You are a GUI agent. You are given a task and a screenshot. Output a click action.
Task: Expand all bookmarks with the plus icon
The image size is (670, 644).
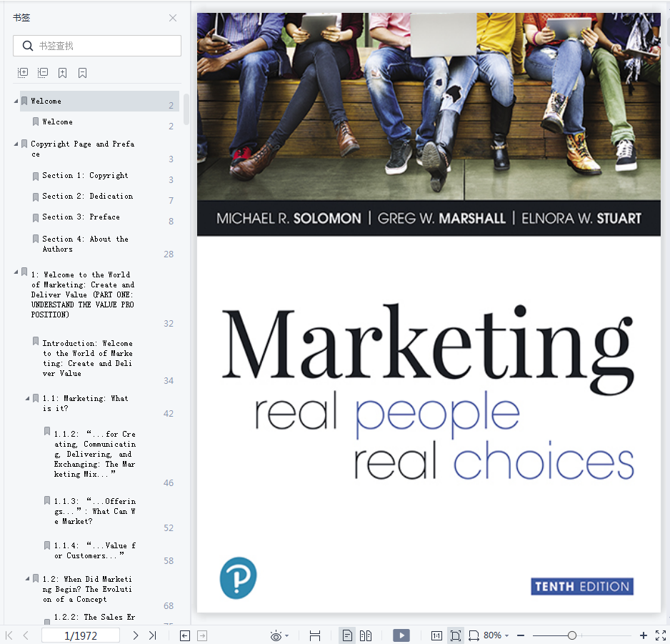tap(23, 73)
